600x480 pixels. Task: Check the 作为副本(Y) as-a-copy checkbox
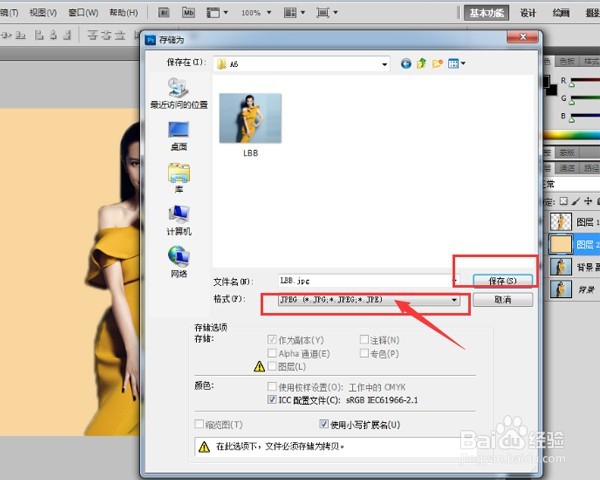[x=272, y=340]
